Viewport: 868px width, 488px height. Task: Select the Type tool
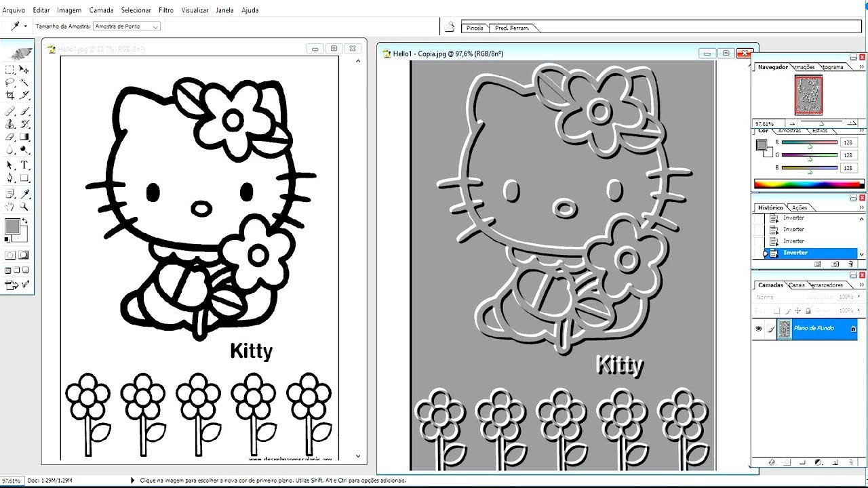click(24, 166)
